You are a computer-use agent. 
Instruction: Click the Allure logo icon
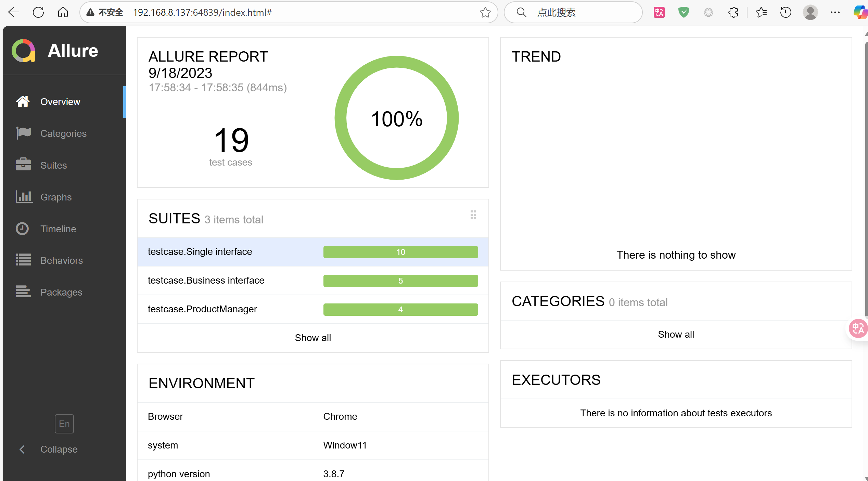coord(24,51)
